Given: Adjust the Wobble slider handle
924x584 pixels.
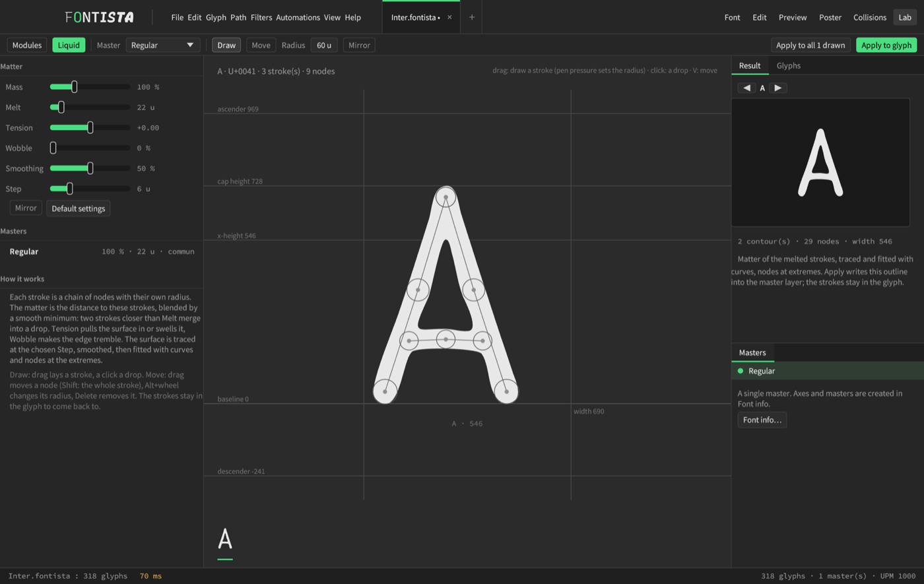Looking at the screenshot, I should point(53,148).
